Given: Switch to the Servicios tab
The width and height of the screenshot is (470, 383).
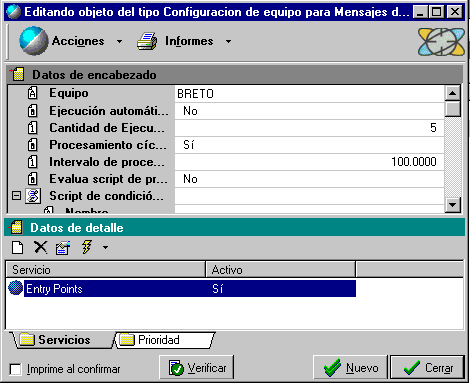Looking at the screenshot, I should pos(63,340).
